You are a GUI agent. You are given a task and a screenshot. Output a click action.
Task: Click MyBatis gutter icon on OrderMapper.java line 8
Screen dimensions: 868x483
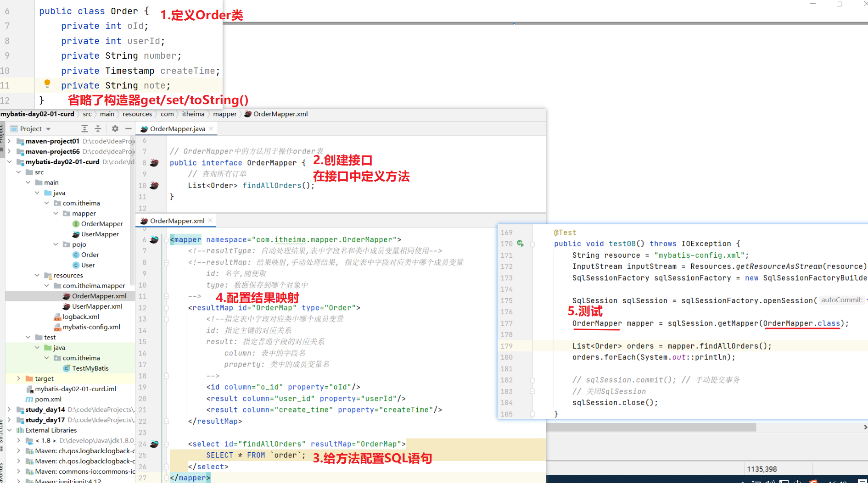[x=154, y=163]
